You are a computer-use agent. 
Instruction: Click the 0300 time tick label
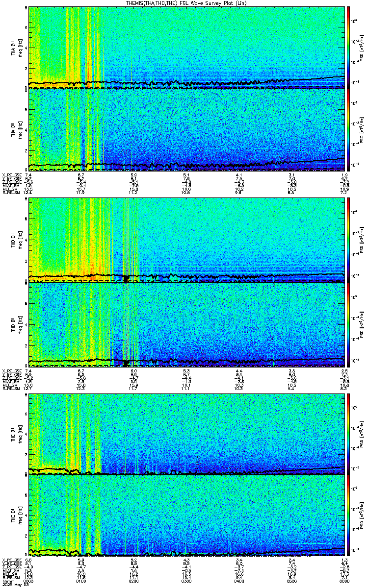[x=186, y=580]
